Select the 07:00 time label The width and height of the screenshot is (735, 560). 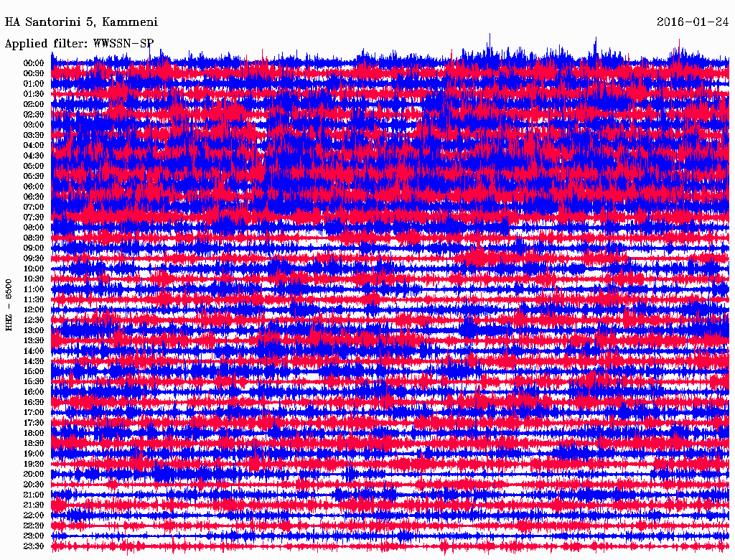point(33,207)
